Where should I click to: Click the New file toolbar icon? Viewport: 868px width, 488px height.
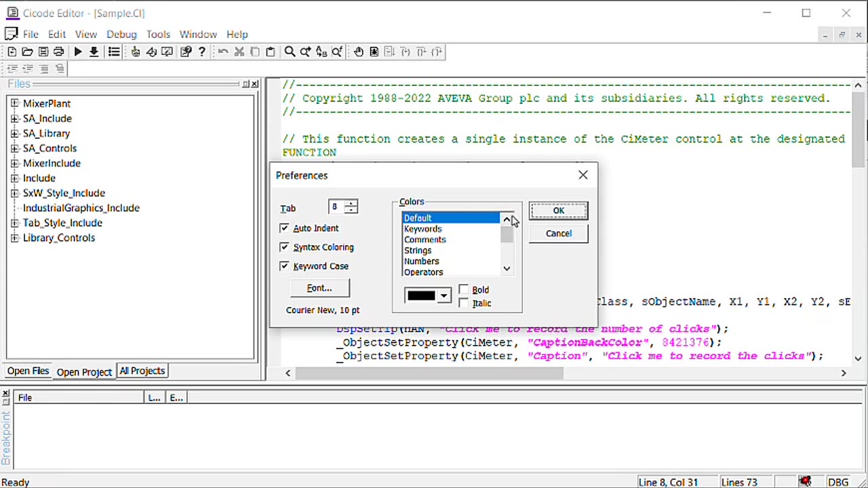point(12,52)
